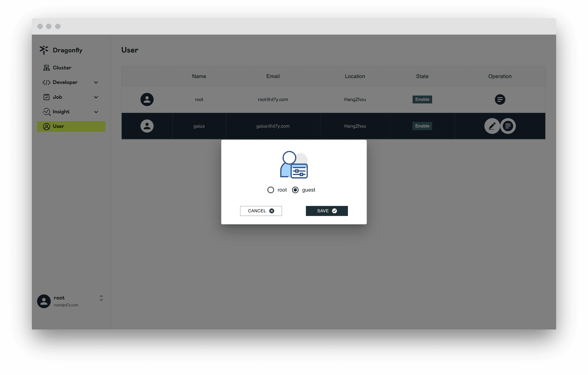Viewport: 588px width, 375px height.
Task: Toggle the Enable state for root
Action: (422, 99)
